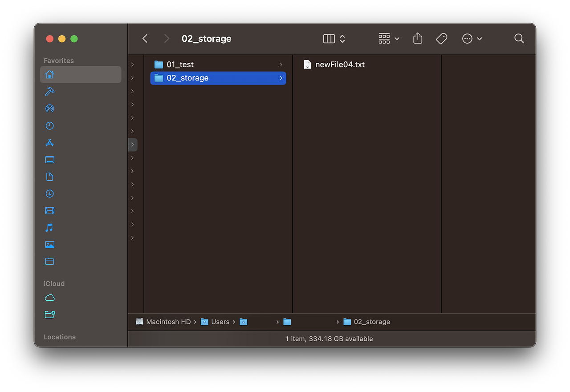The image size is (570, 392).
Task: Open the Applications sidebar item
Action: 49,142
